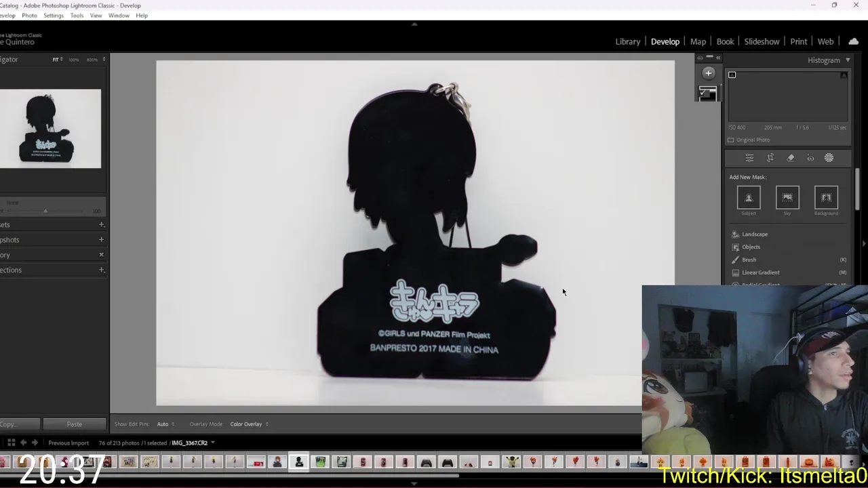Click the plus button to create new mask

coord(709,73)
